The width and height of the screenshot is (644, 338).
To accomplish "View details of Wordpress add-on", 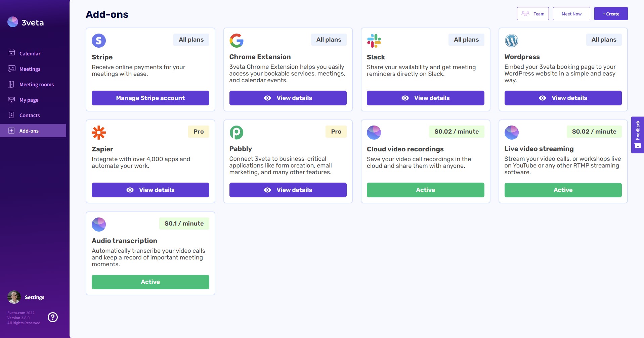I will click(563, 98).
